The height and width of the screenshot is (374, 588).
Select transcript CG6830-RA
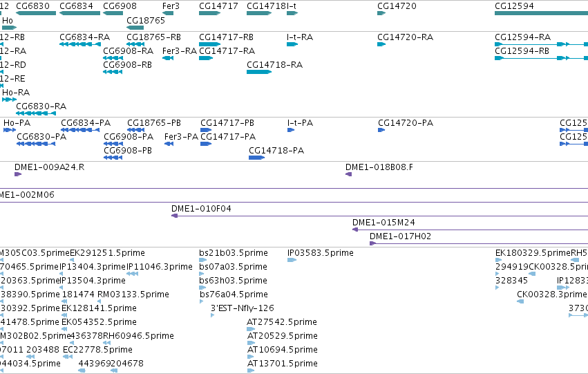(36, 113)
